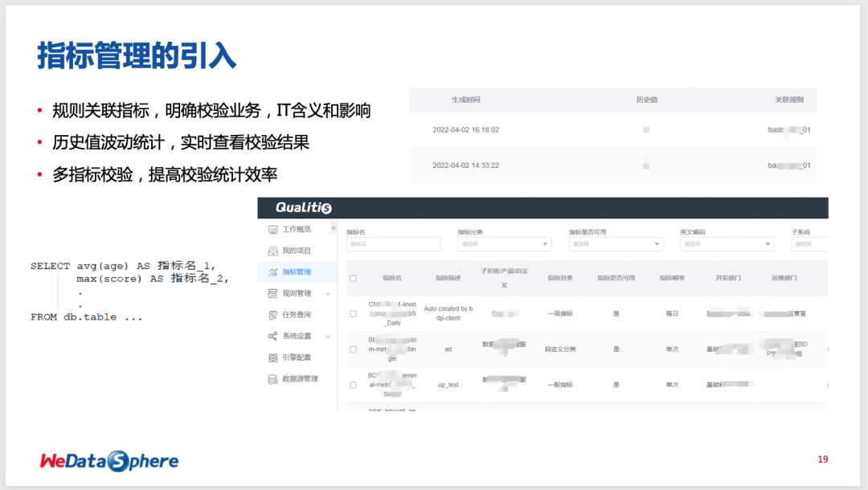
Task: Click the slide title 指标管理的引入
Action: (x=137, y=55)
